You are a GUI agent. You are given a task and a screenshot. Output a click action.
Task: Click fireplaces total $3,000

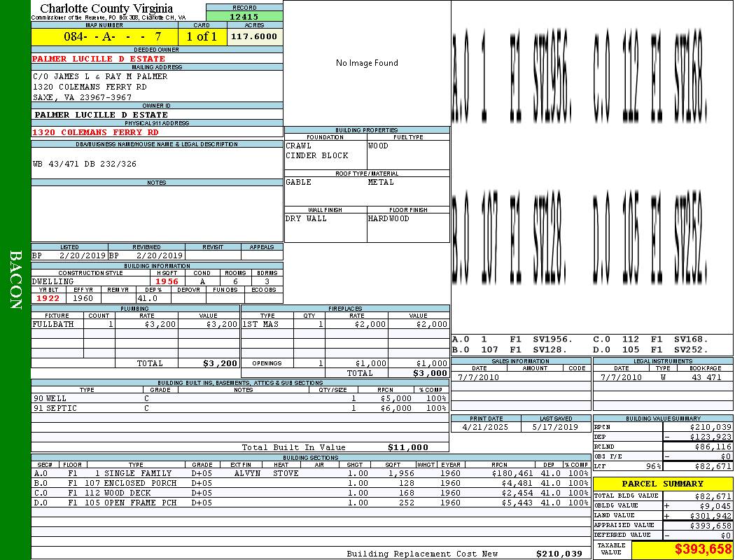tap(430, 374)
